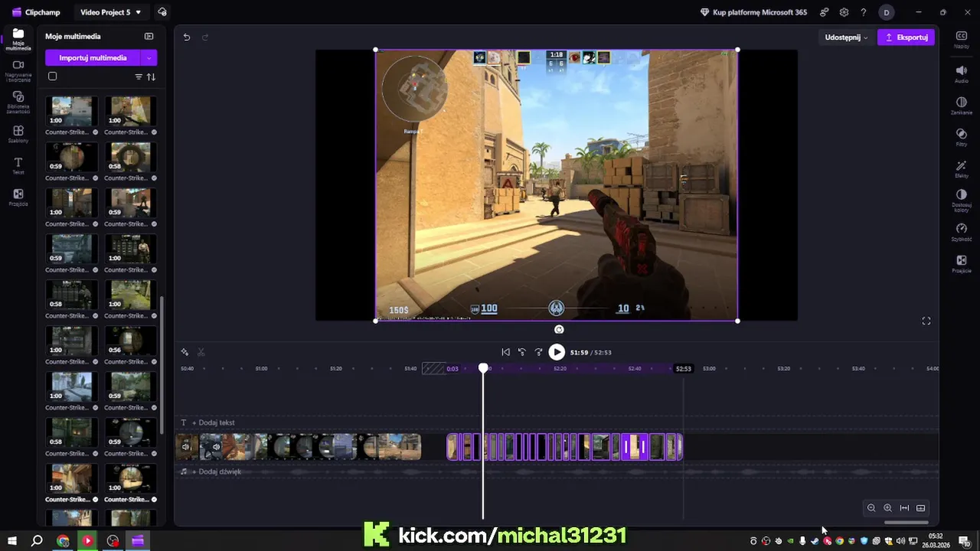Open the help question mark icon

coord(864,12)
